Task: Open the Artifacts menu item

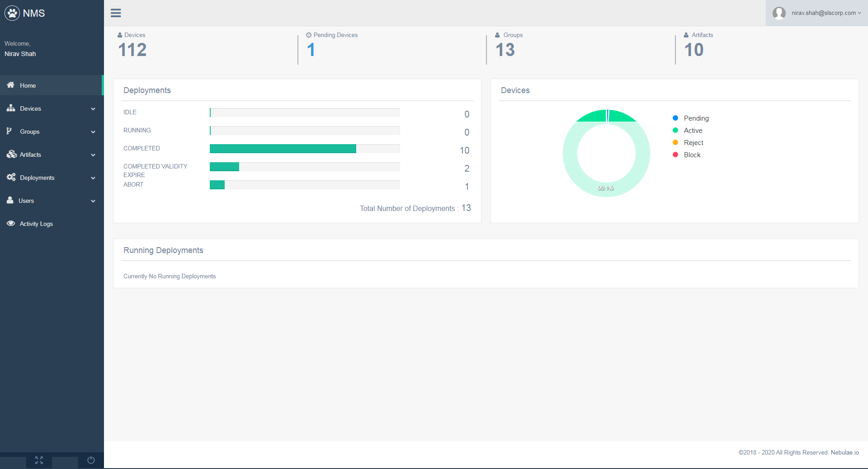Action: (x=52, y=155)
